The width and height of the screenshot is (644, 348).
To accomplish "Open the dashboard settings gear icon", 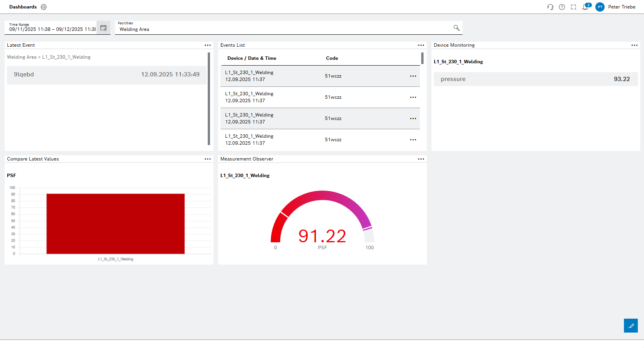I will point(44,7).
